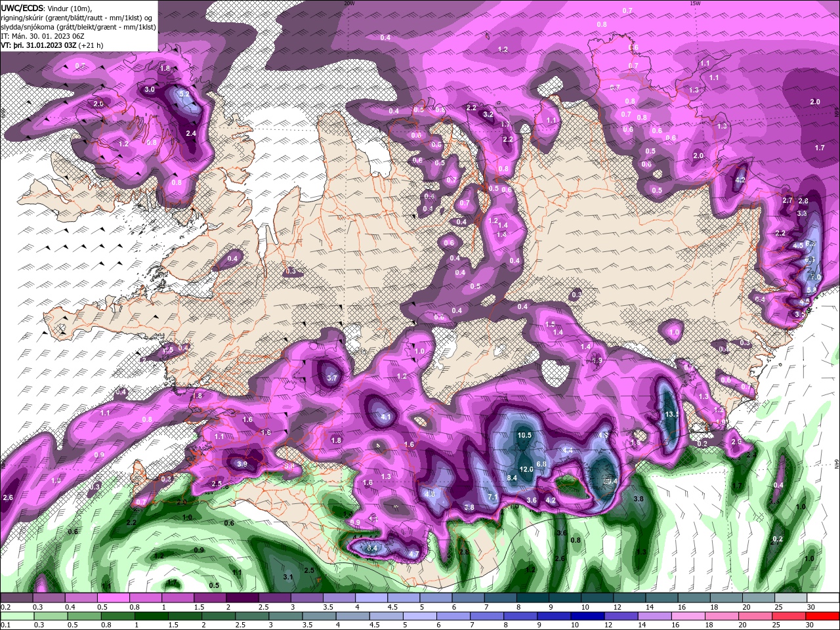
Task: Select the 7.1 value near the south coast
Action: [x=493, y=497]
